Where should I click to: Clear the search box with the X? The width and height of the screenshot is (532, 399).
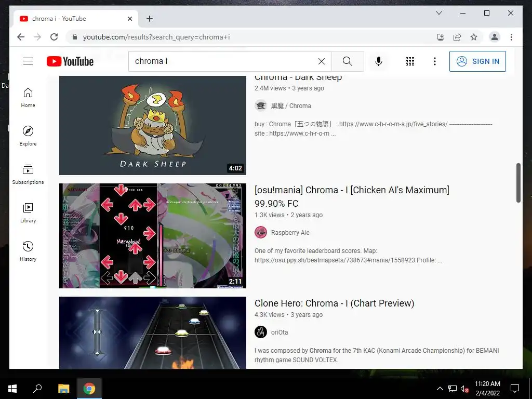coord(321,61)
